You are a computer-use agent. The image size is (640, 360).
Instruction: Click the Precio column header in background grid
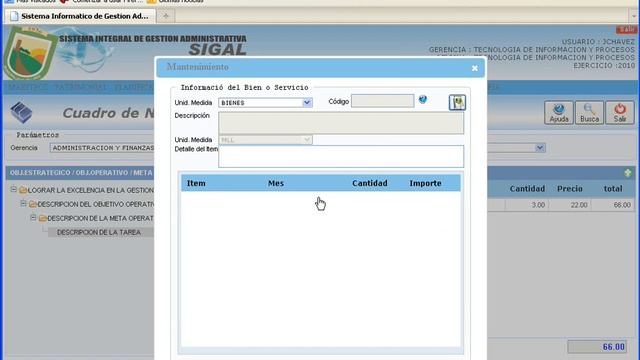click(x=570, y=189)
